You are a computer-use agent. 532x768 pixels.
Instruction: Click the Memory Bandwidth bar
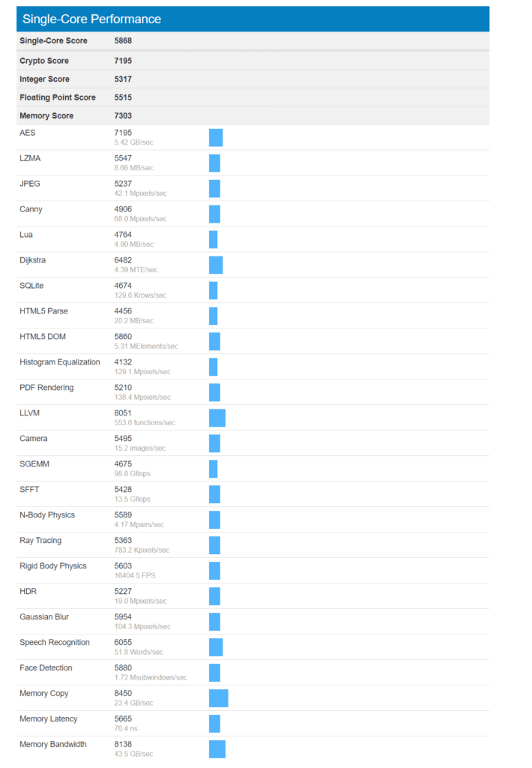(x=217, y=749)
